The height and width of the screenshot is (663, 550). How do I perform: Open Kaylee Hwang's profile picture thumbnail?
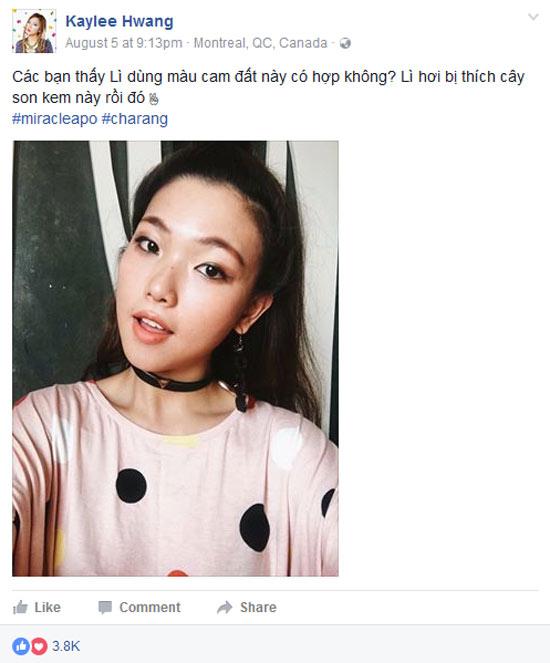pos(34,31)
